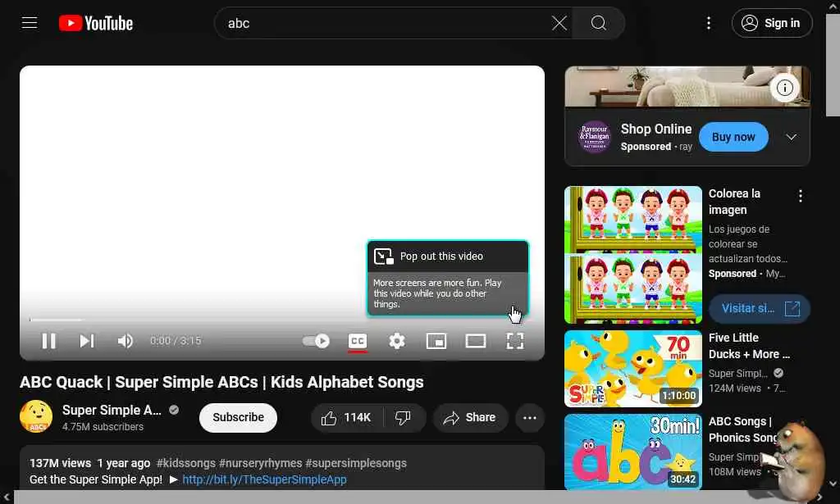
Task: Open the ad info icon
Action: tap(785, 88)
